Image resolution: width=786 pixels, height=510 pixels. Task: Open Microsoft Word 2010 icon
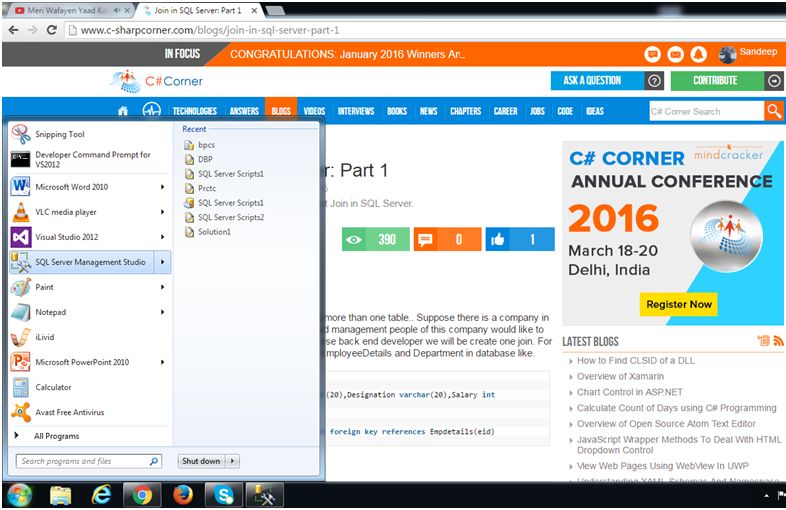click(x=21, y=187)
